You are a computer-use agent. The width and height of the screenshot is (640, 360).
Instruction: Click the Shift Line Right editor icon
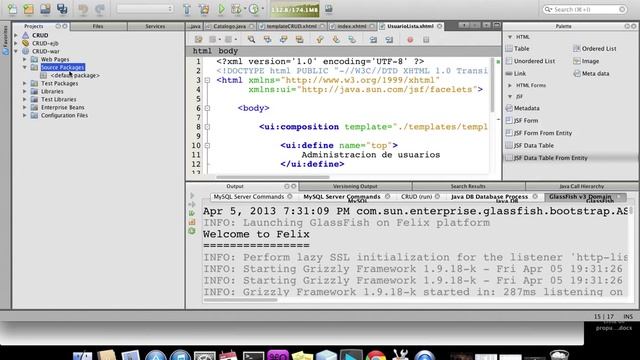pos(389,40)
